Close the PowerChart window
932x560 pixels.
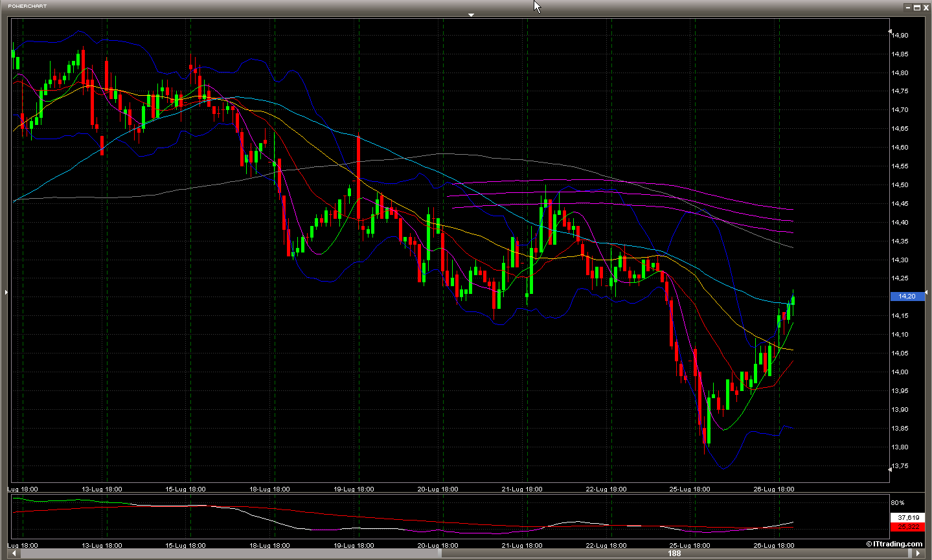tap(926, 7)
